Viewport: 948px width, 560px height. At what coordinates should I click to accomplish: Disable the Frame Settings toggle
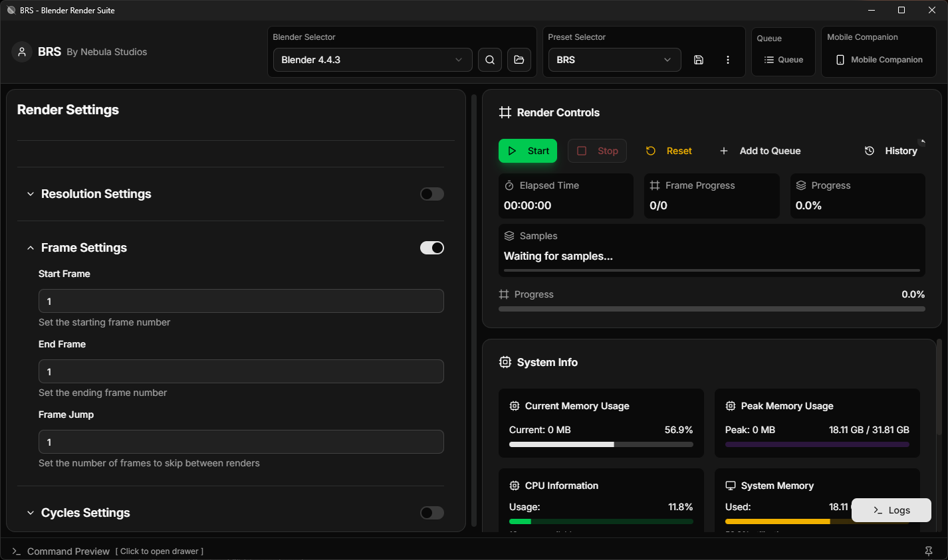coord(432,248)
